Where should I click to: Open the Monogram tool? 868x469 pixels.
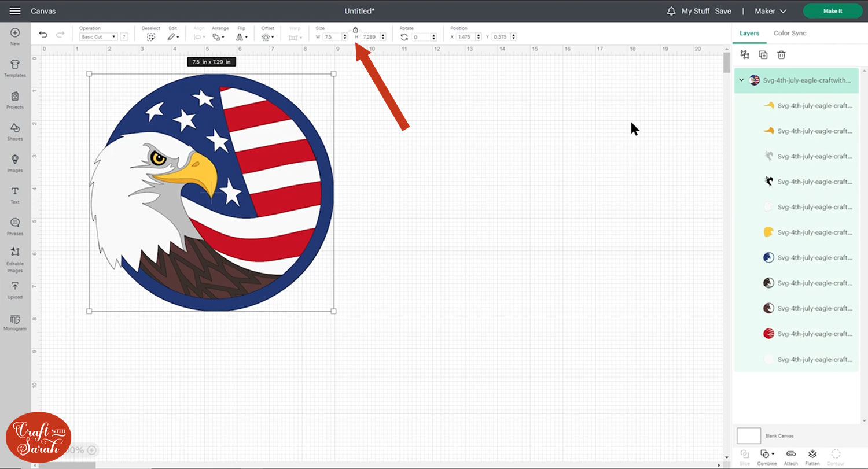[x=15, y=323]
